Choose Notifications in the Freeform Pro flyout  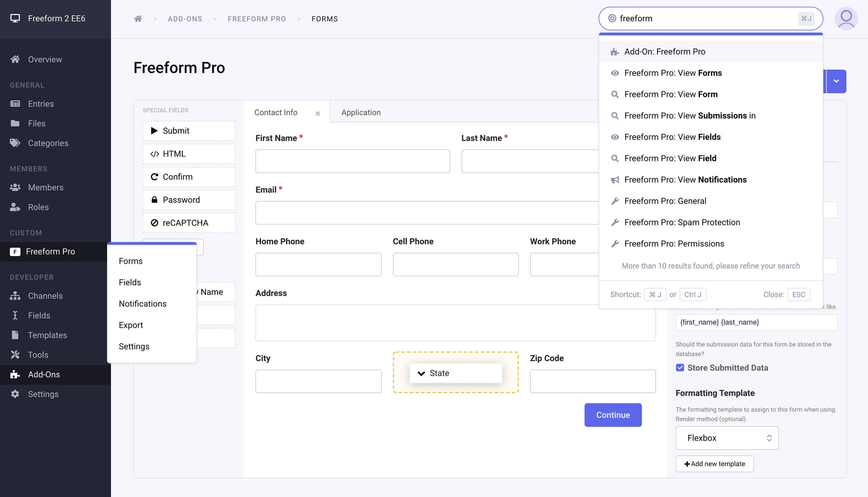[x=152, y=304]
